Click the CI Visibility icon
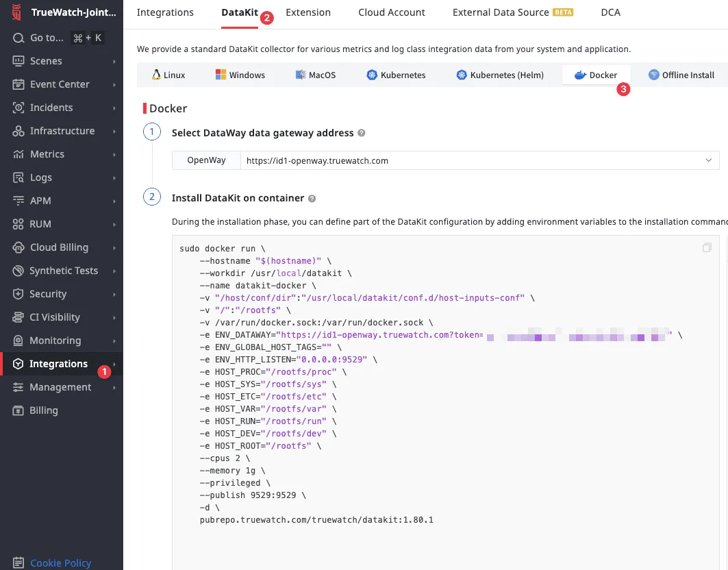Image resolution: width=728 pixels, height=570 pixels. [18, 317]
